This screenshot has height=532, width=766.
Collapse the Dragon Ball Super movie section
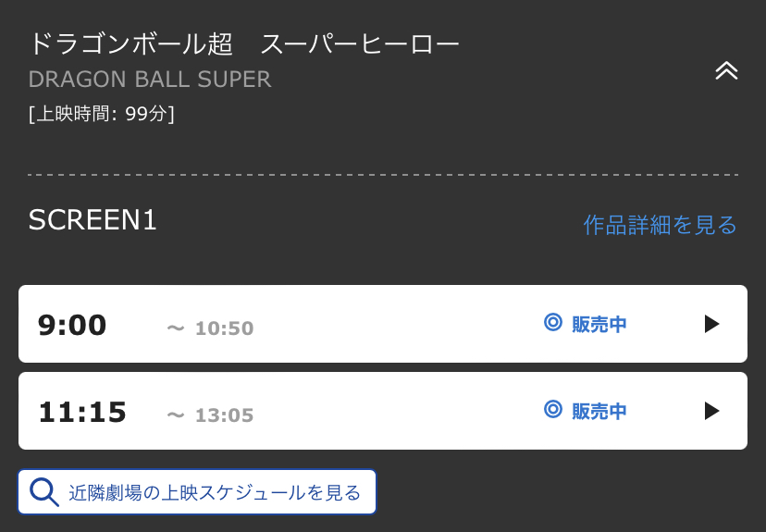coord(726,71)
